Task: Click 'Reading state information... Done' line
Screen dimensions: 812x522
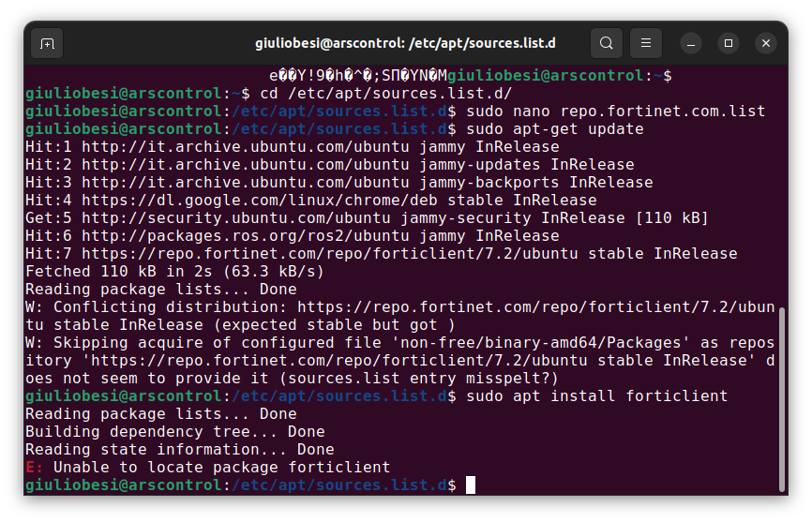Action: click(180, 450)
